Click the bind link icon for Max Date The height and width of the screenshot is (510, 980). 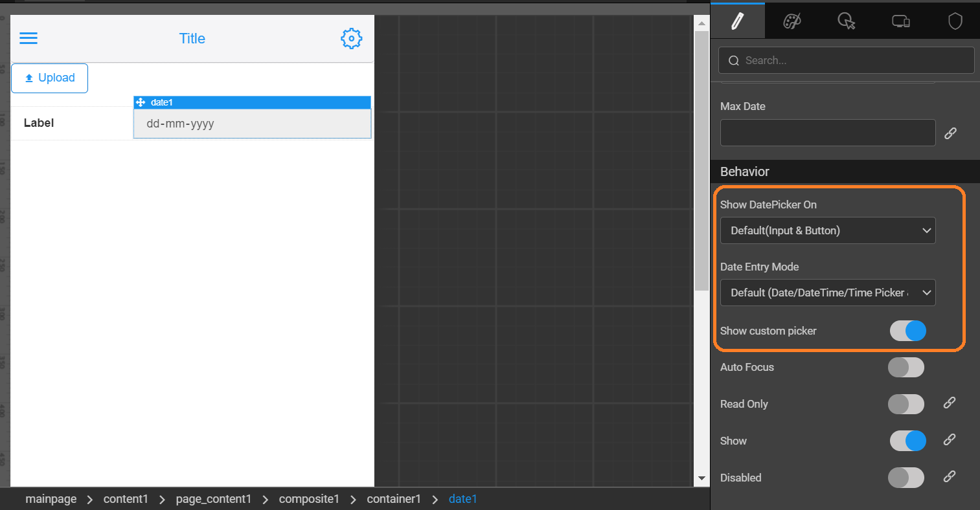point(950,133)
